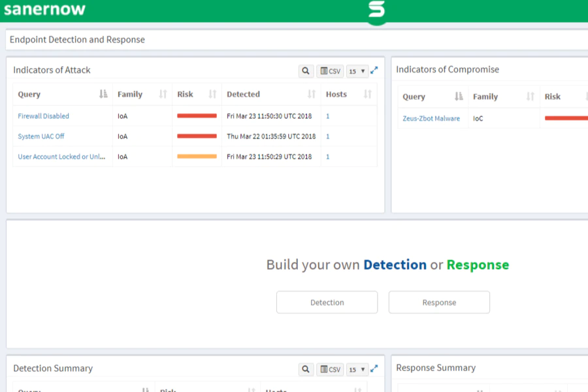Screen dimensions: 588x392
Task: Open the Zeus-Zbot Malware query link
Action: click(431, 118)
